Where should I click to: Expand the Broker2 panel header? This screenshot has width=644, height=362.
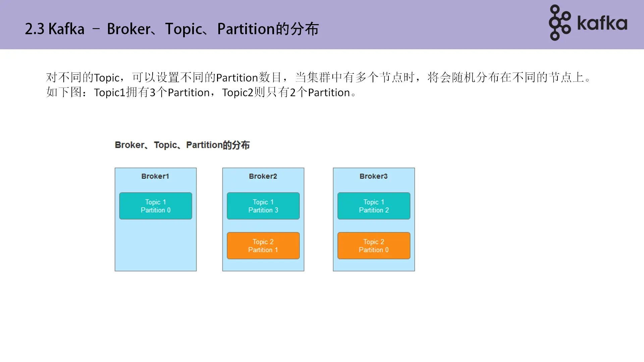pyautogui.click(x=263, y=176)
